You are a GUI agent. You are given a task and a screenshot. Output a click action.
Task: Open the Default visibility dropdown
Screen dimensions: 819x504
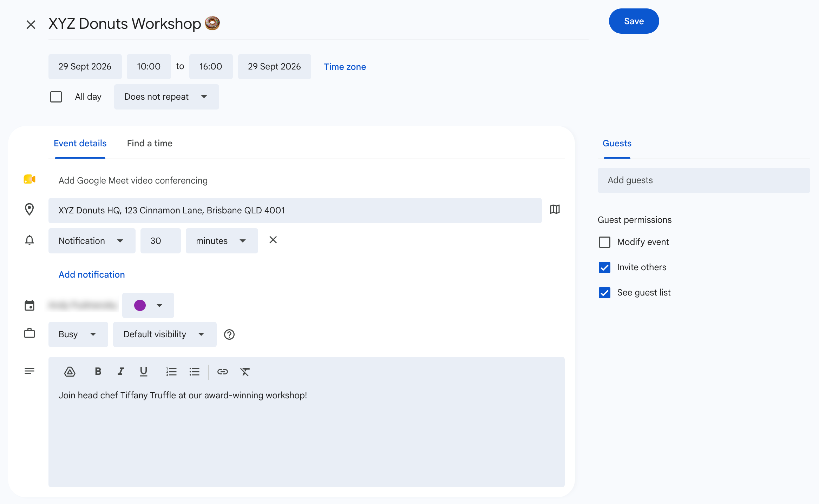(x=165, y=334)
